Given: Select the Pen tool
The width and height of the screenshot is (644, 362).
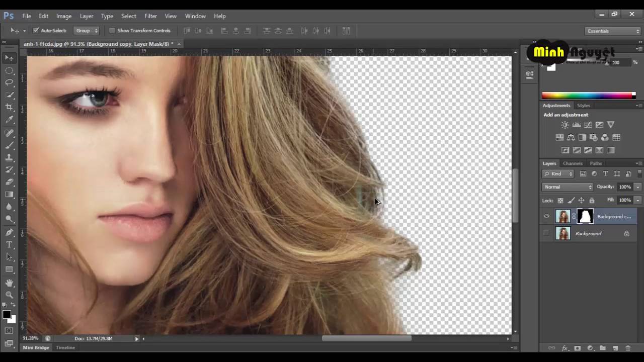Looking at the screenshot, I should (9, 232).
